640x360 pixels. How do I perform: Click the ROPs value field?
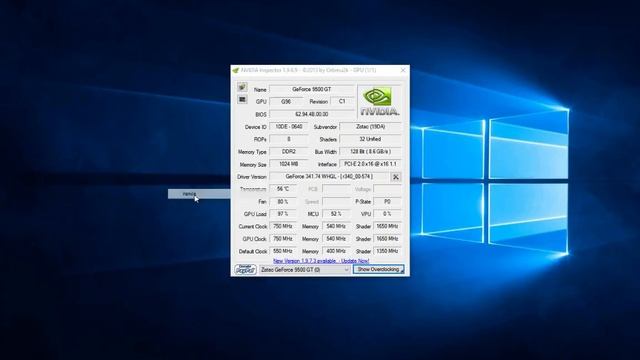(289, 139)
